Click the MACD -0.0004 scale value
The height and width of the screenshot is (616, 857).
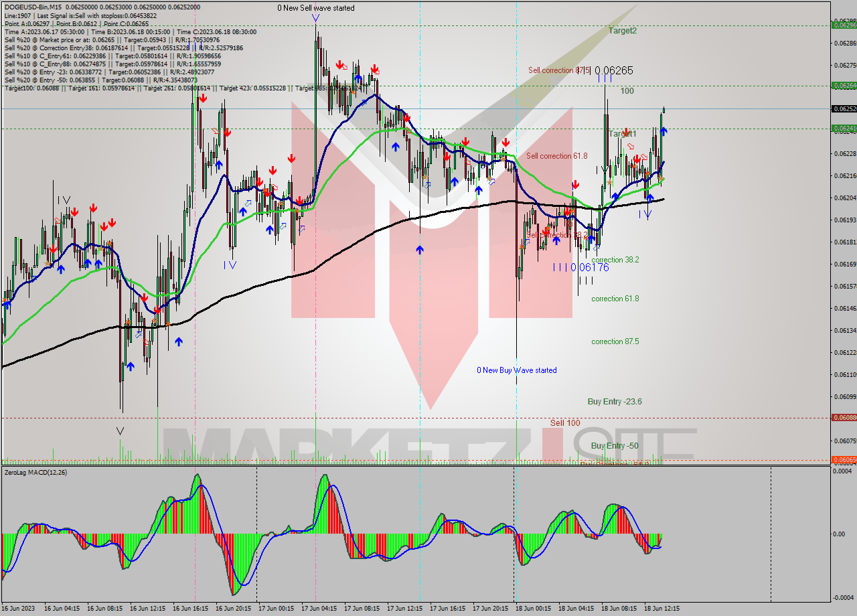[842, 598]
